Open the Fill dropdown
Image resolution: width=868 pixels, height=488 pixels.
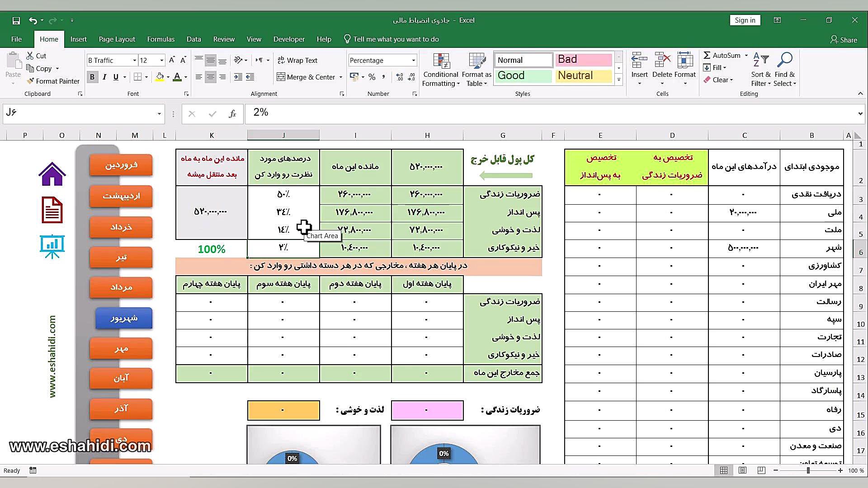[715, 68]
